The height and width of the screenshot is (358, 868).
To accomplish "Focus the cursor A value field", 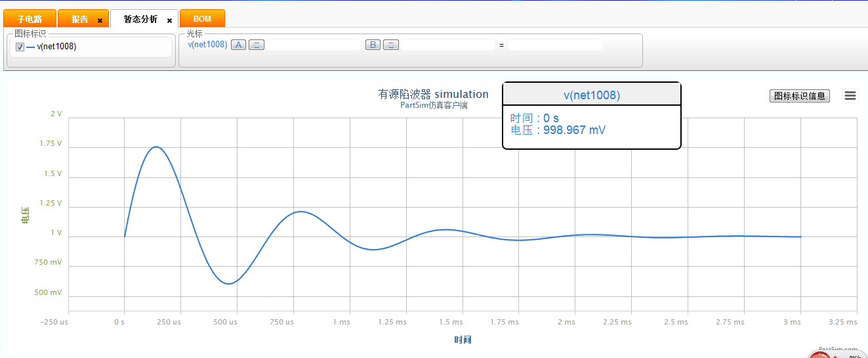I will pyautogui.click(x=314, y=45).
